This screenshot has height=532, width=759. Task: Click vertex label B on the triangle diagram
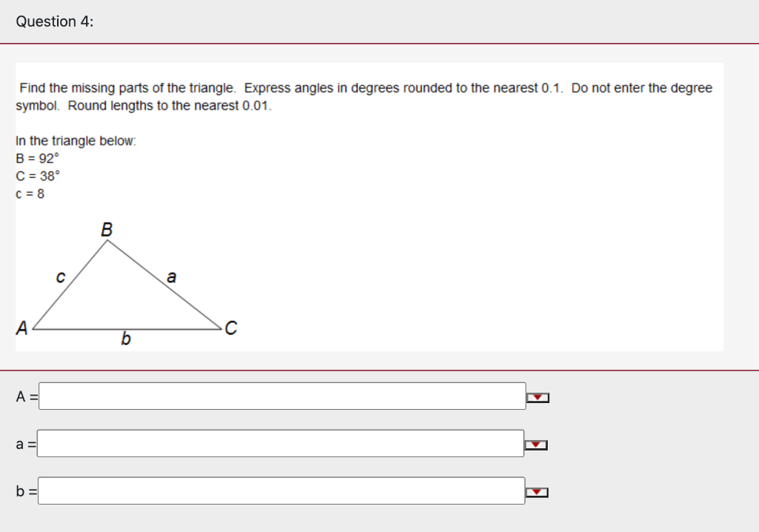pyautogui.click(x=106, y=230)
